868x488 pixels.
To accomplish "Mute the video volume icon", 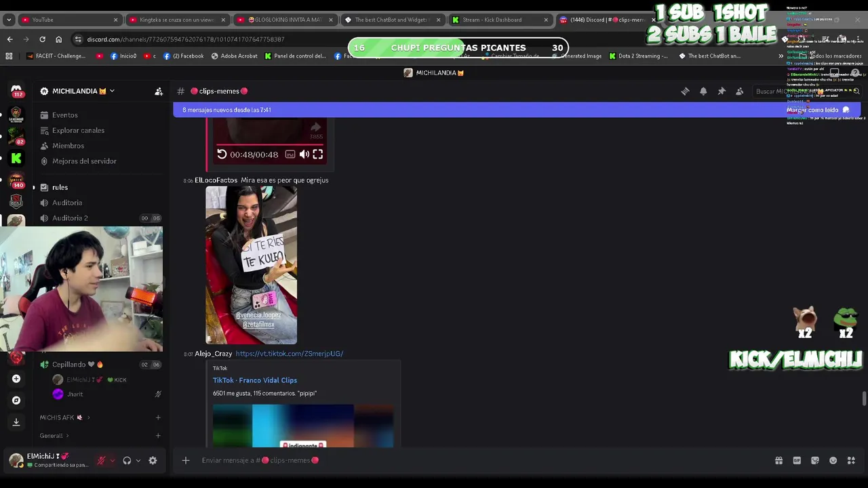I will (304, 155).
